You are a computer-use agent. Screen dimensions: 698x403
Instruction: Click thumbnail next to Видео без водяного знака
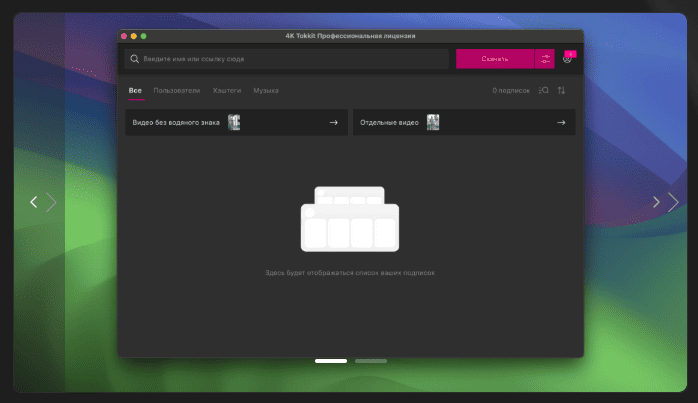[234, 122]
